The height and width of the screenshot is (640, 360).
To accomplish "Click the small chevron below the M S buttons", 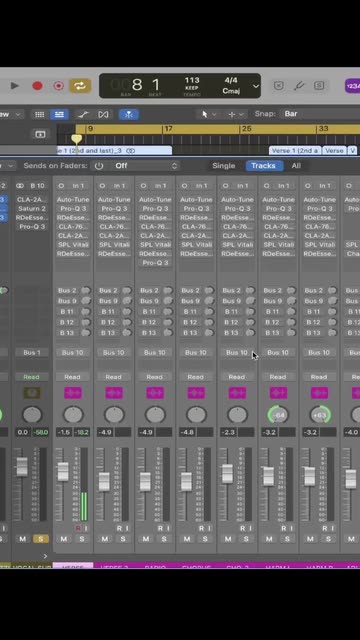I will tap(45, 556).
